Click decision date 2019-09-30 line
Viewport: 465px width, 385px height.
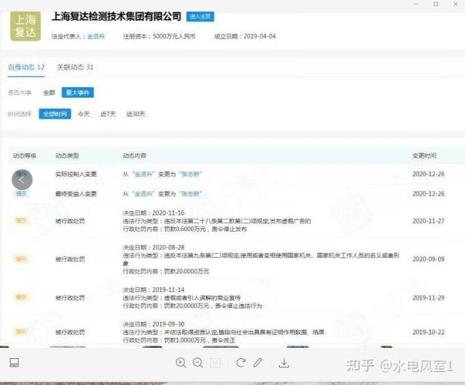tap(154, 324)
